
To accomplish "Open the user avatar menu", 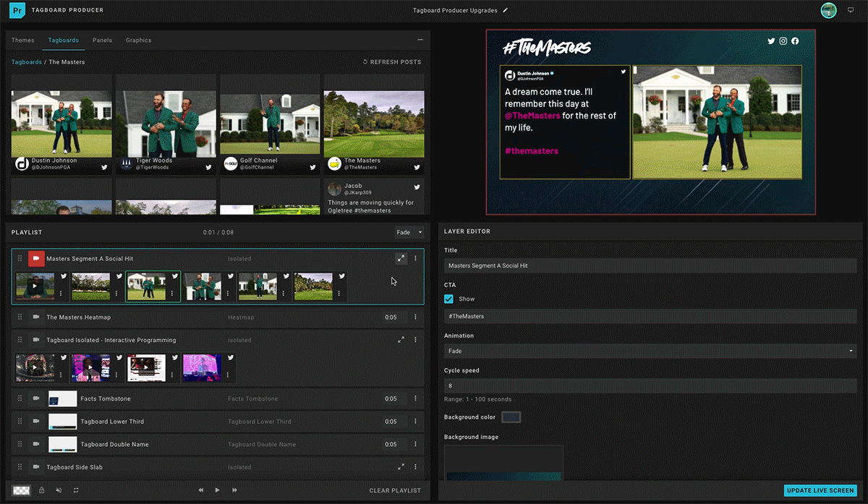I will [829, 10].
